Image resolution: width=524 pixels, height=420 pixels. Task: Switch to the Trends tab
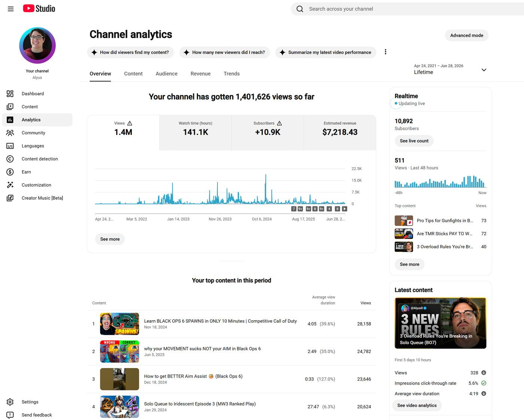(232, 74)
